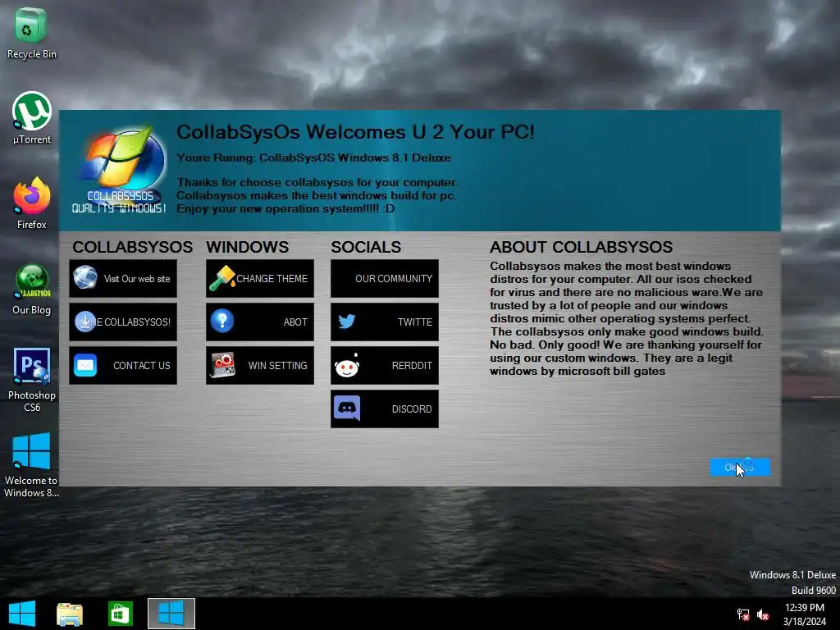Open WIN SETTING button
Screen dimensions: 840x630
(x=260, y=365)
